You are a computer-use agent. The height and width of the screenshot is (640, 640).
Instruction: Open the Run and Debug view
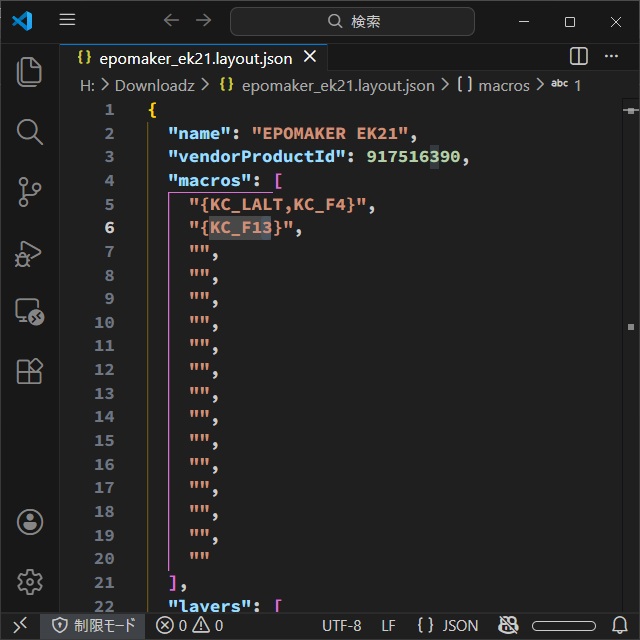(x=30, y=252)
